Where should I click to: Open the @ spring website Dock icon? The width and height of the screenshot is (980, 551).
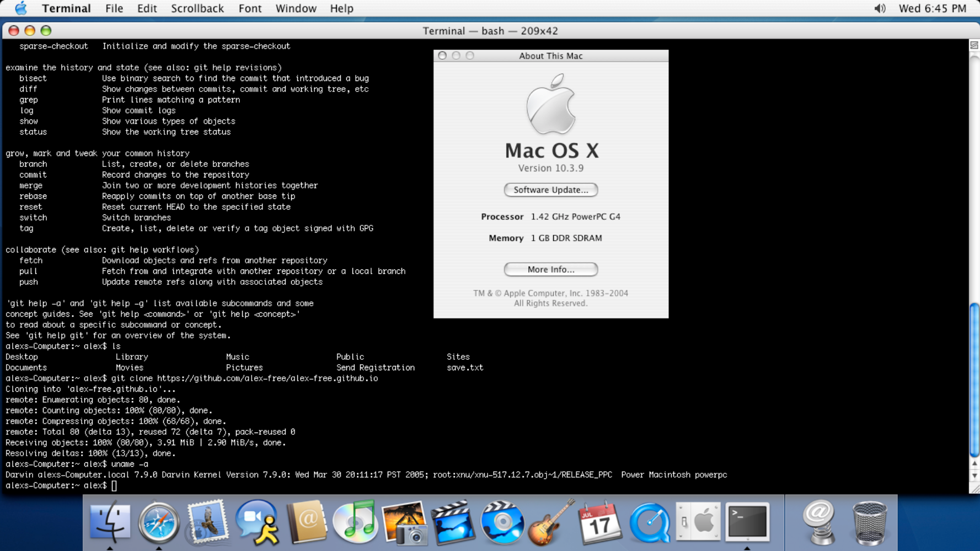(x=820, y=522)
